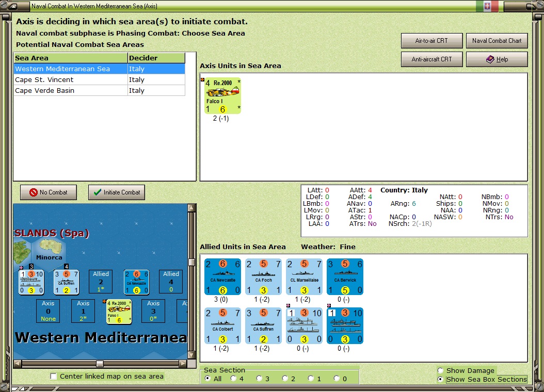Viewport: 544px width, 392px height.
Task: Select CA Suffren in Allied units list
Action: tap(263, 326)
